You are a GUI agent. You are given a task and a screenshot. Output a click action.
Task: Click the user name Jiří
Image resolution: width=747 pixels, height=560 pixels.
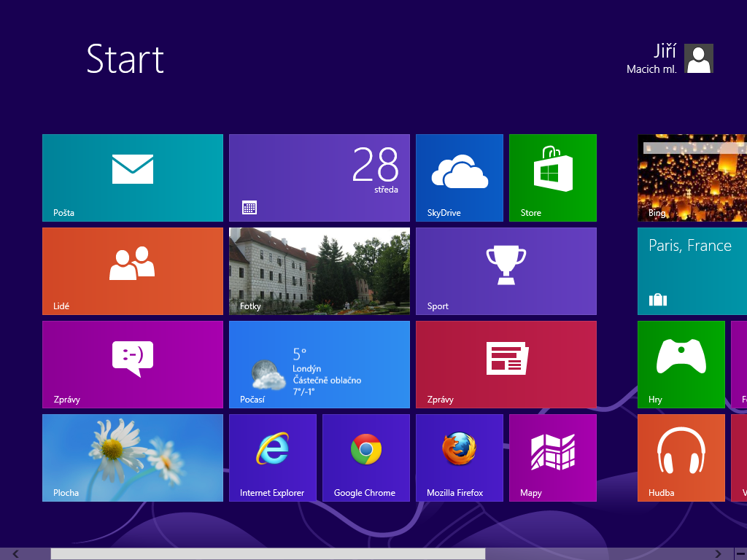coord(665,51)
